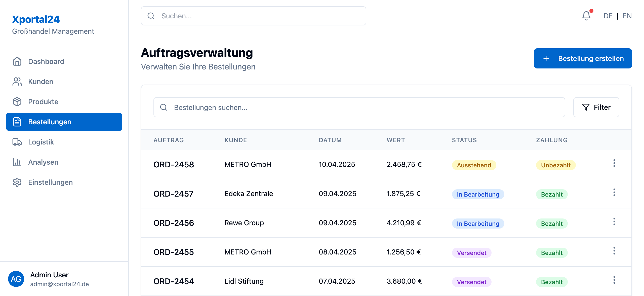644x296 pixels.
Task: Click the Unbezahlt payment badge
Action: (x=556, y=165)
